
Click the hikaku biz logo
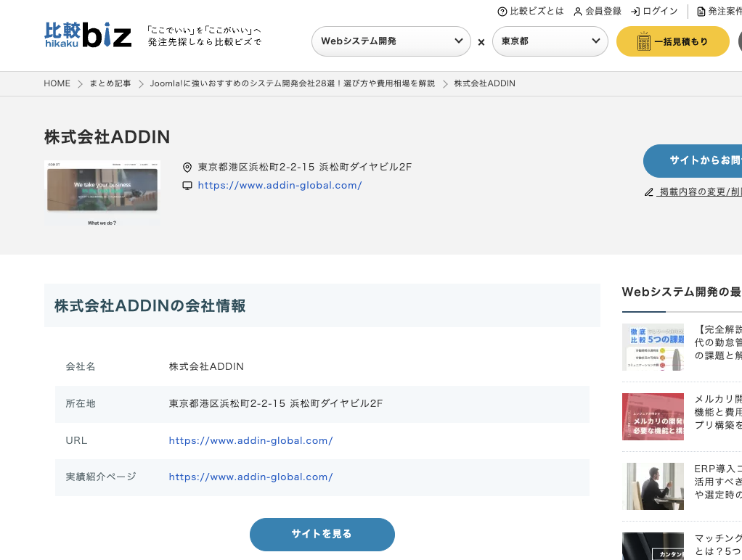click(86, 34)
